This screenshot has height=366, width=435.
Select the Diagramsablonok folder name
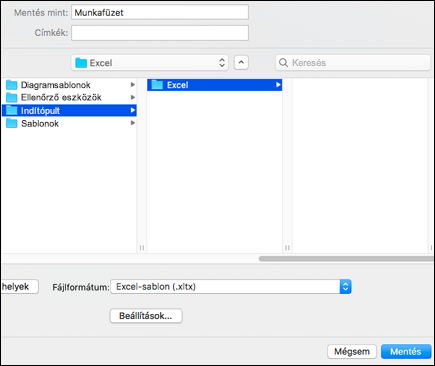[56, 85]
